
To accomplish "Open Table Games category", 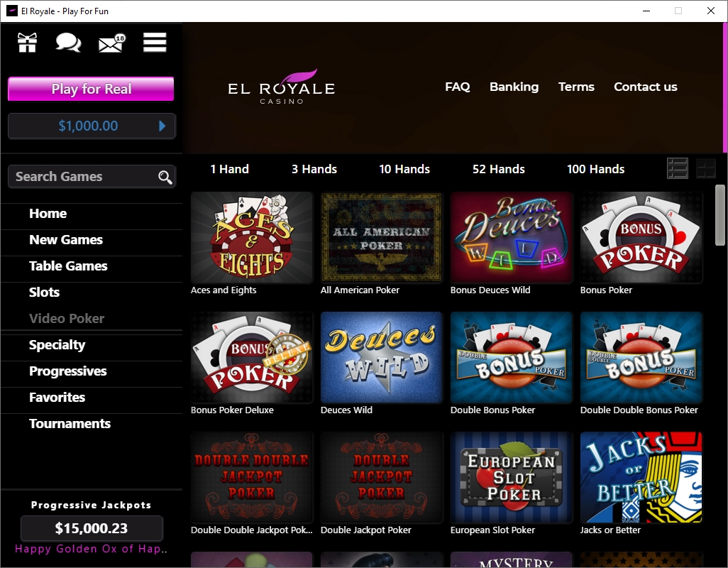I will (x=68, y=266).
